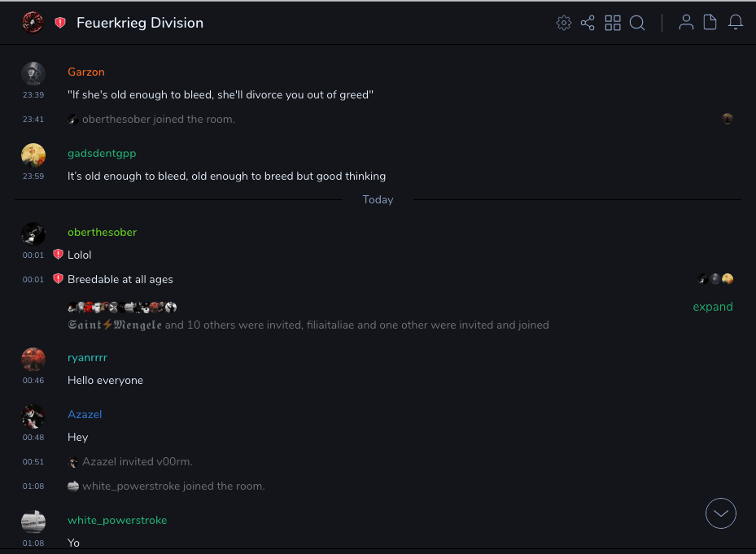Jump to latest messages with down-chevron button

(x=720, y=513)
